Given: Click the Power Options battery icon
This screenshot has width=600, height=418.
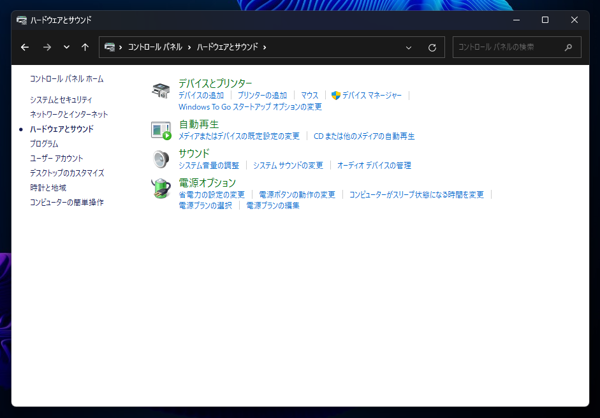Looking at the screenshot, I should [161, 188].
